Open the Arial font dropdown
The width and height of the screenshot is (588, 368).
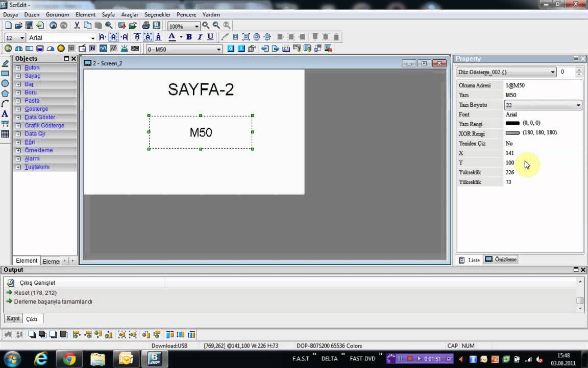pos(92,38)
